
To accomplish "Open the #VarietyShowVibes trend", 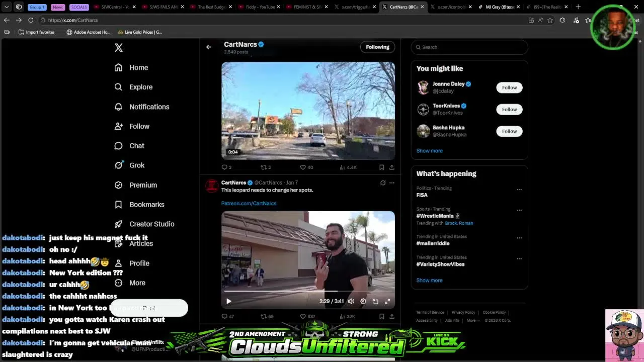I will coord(440,264).
